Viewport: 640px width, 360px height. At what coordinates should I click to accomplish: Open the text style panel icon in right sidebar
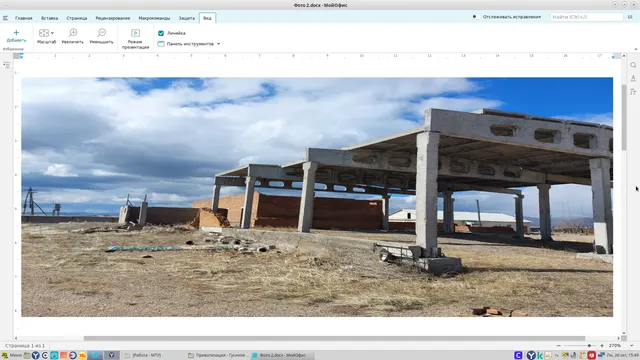coord(633,78)
